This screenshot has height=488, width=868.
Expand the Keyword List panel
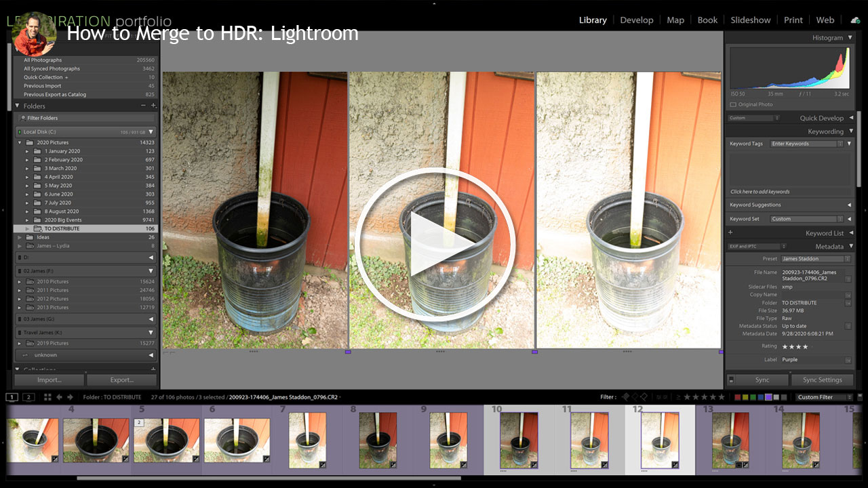851,233
